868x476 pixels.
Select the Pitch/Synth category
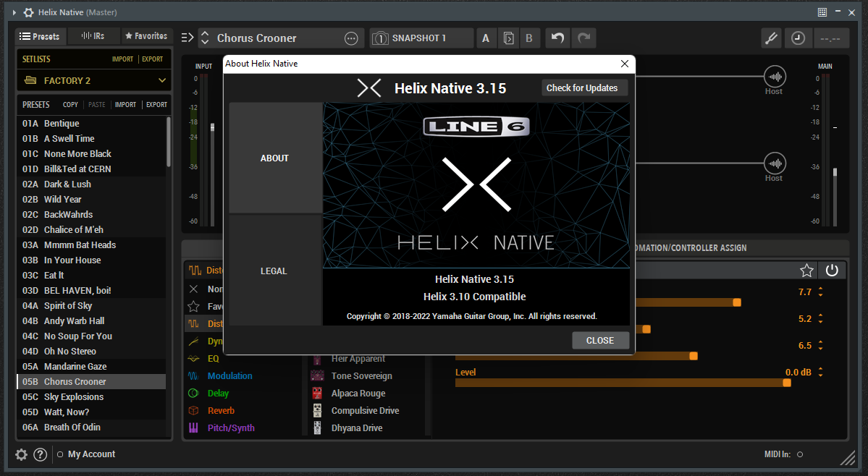pos(231,428)
